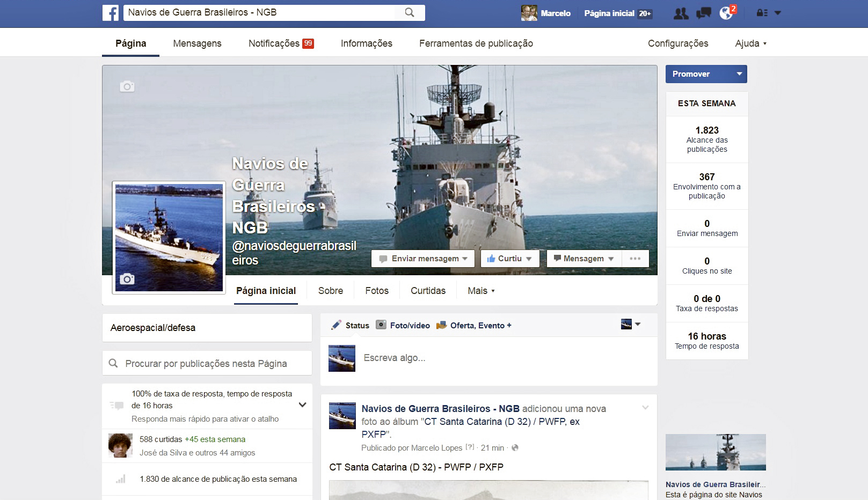
Task: Open the Informações tab
Action: (x=367, y=43)
